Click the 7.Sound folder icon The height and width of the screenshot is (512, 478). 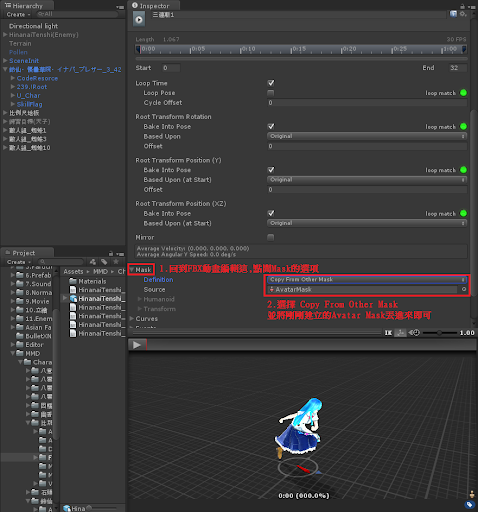(20, 284)
